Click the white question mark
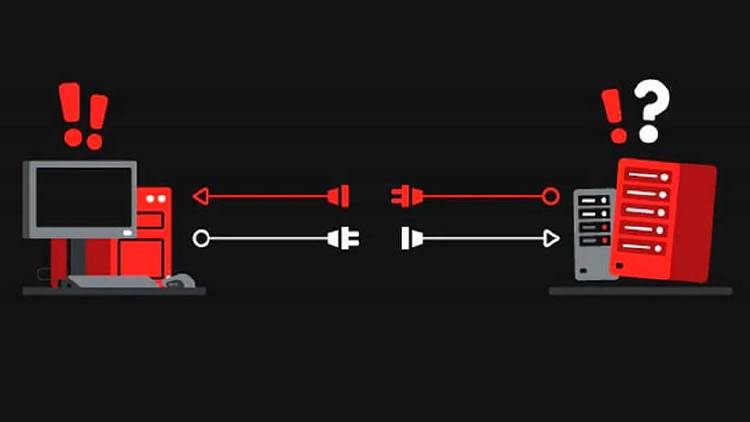Viewport: 750px width, 422px height. coord(651,111)
